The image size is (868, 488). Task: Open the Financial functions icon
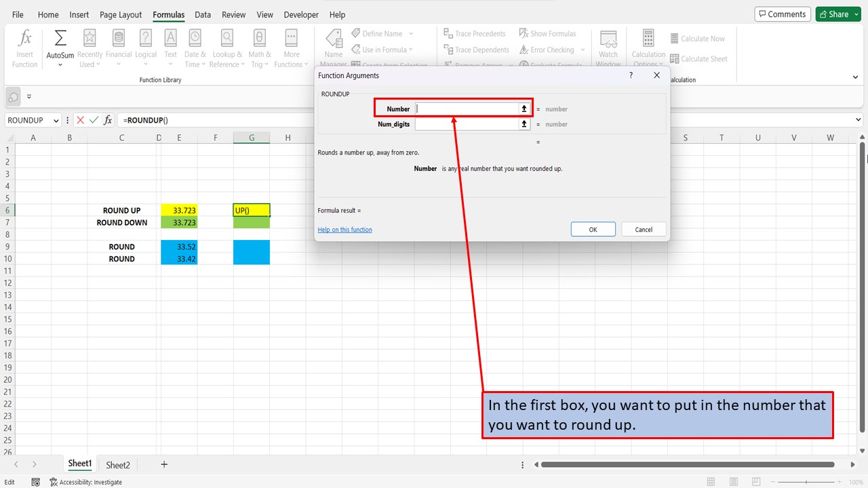point(119,46)
